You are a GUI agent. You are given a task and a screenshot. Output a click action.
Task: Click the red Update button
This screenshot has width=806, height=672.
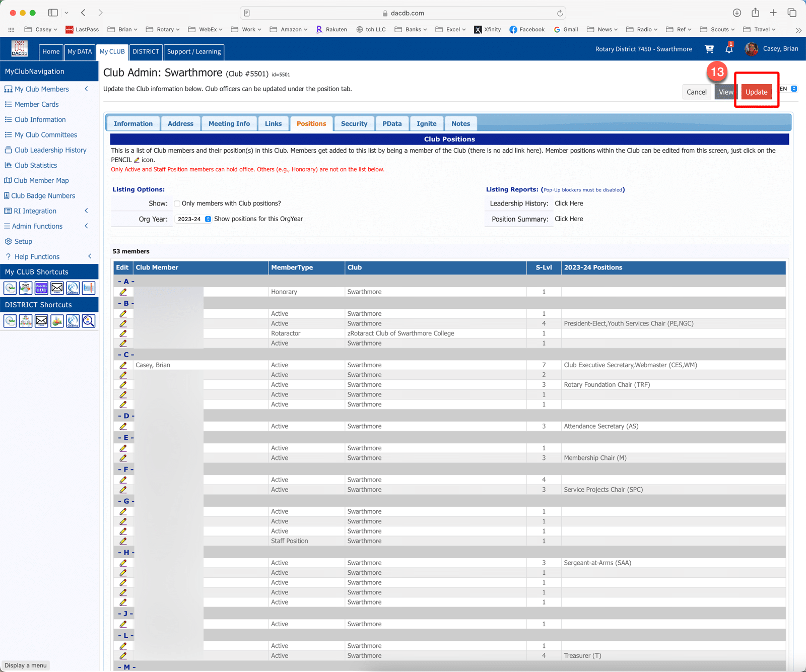point(756,92)
